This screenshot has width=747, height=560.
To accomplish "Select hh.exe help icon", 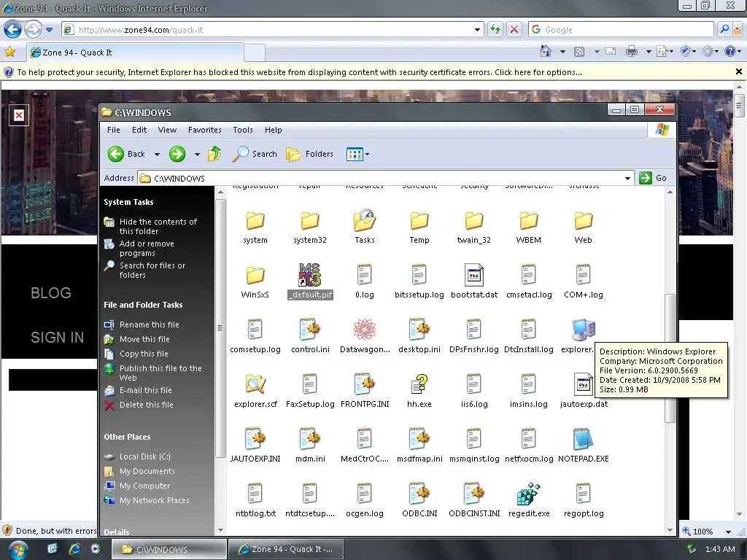I will [x=419, y=384].
